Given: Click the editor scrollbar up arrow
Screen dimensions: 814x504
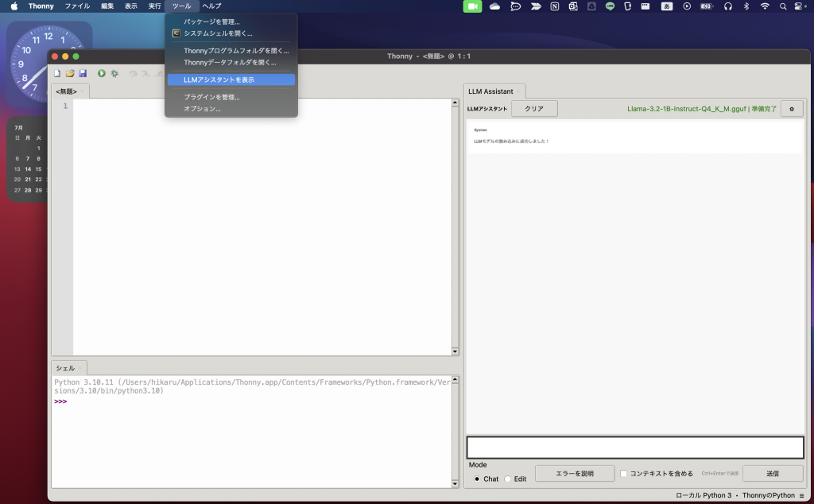Looking at the screenshot, I should click(455, 103).
